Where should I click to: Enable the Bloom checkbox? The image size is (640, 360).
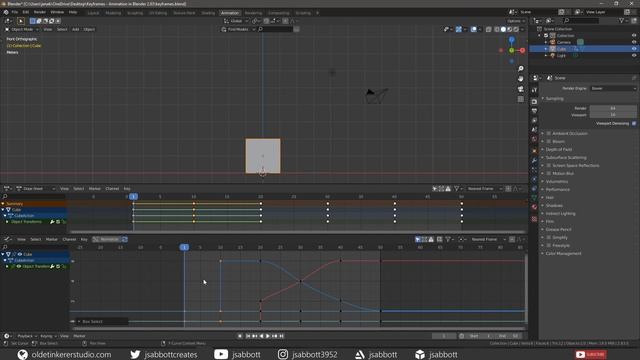tap(549, 141)
